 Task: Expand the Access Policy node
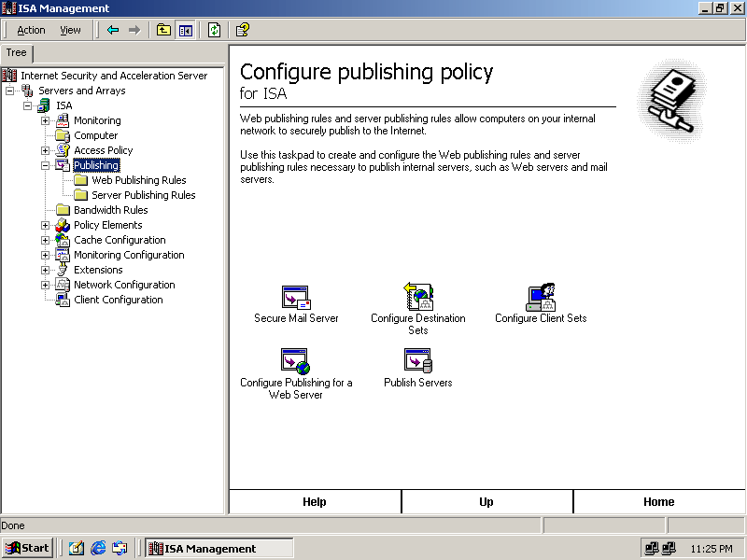[x=45, y=150]
